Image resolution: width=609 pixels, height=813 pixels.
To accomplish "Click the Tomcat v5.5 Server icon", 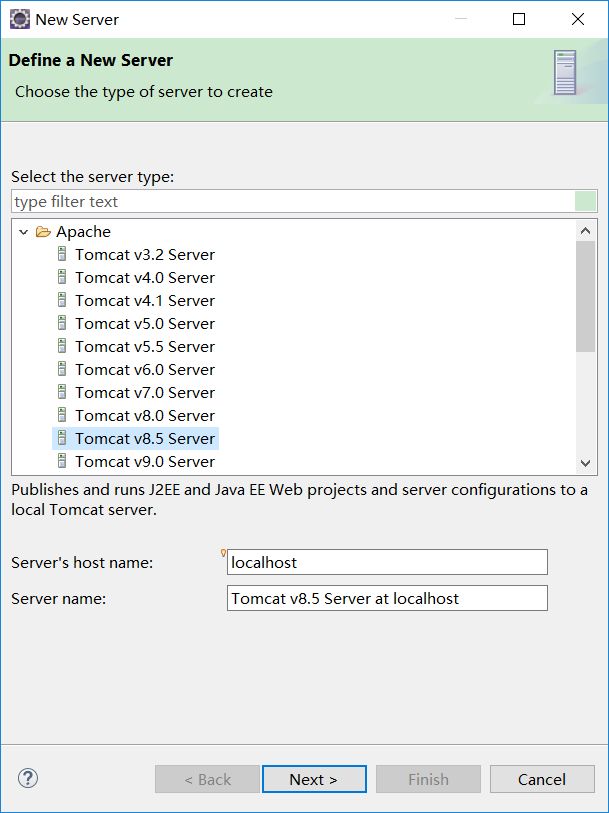I will 62,346.
